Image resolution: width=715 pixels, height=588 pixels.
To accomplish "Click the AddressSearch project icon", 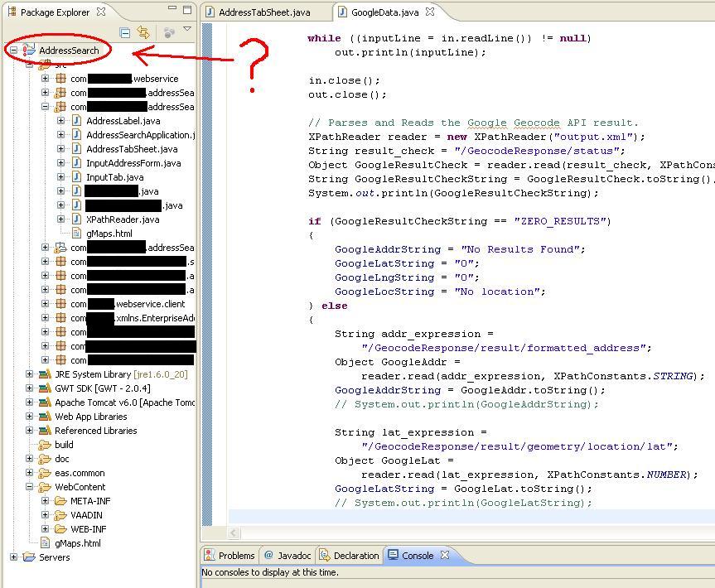I will pos(29,51).
